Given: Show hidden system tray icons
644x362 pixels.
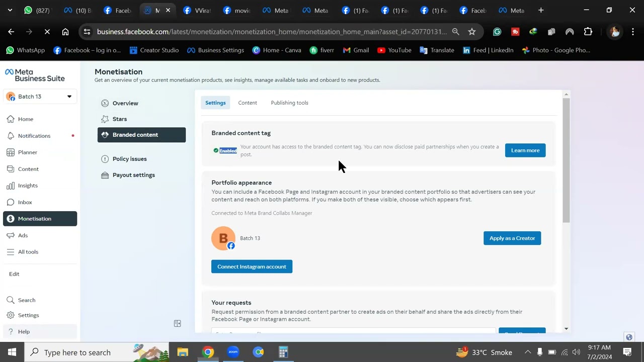Looking at the screenshot, I should tap(527, 352).
